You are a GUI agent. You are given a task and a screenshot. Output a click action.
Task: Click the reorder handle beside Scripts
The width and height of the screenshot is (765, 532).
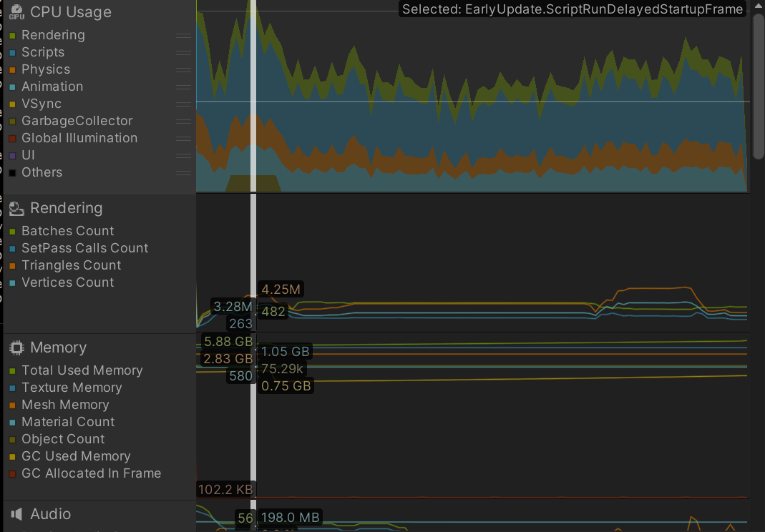coord(183,52)
